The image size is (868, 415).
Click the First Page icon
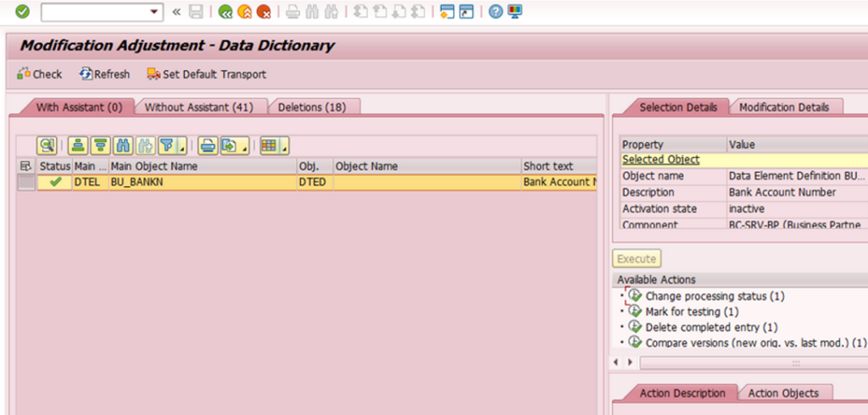pyautogui.click(x=360, y=12)
